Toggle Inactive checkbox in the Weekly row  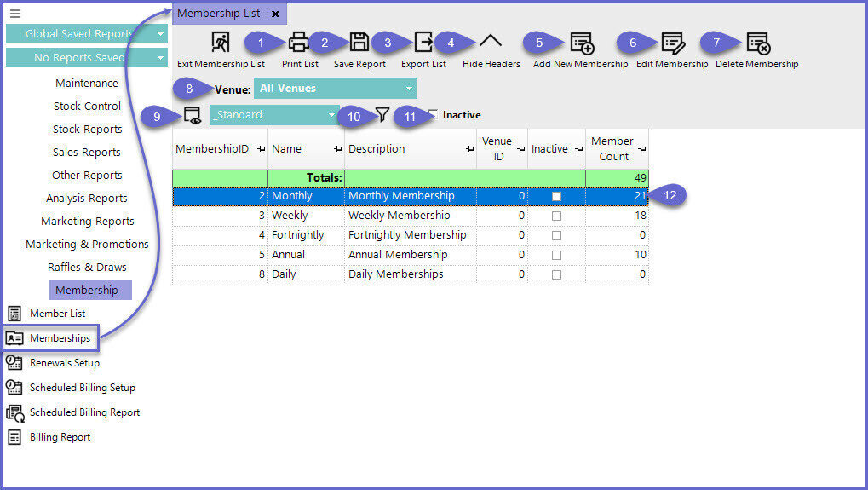(556, 216)
